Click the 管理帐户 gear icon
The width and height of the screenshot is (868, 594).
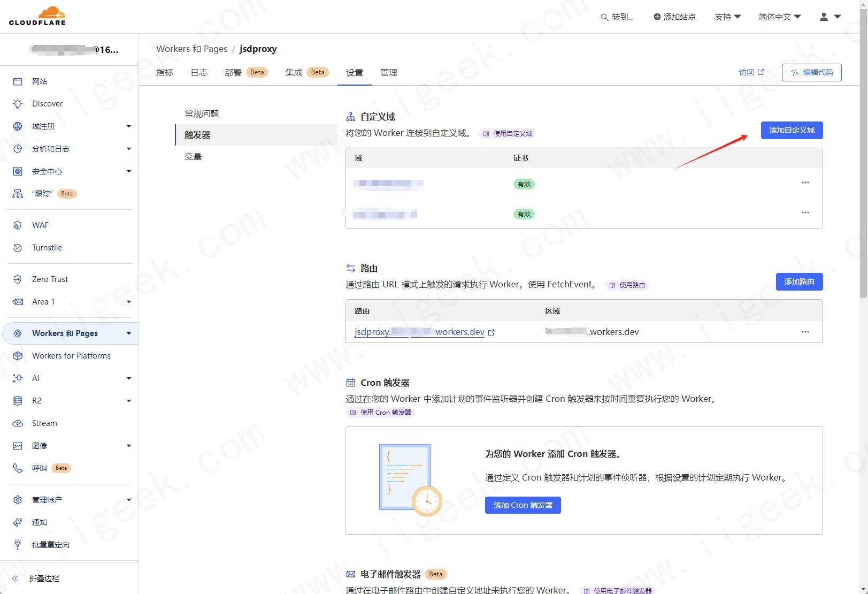(x=18, y=500)
